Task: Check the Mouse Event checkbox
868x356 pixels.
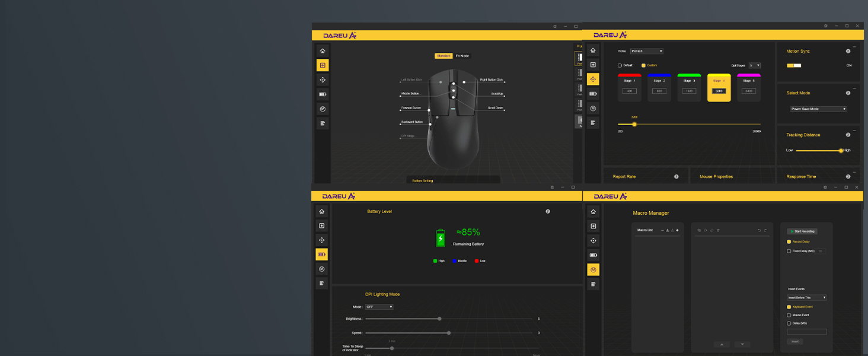Action: [789, 315]
